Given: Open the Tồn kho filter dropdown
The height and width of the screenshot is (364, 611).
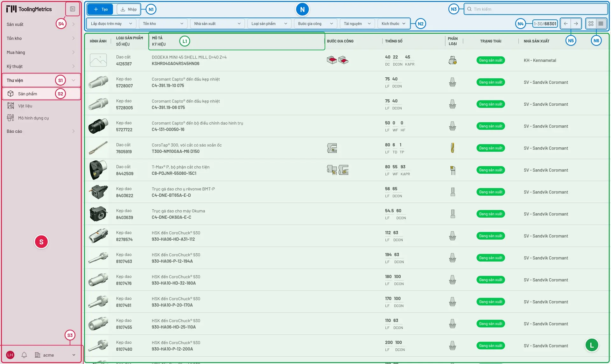Looking at the screenshot, I should (x=163, y=24).
